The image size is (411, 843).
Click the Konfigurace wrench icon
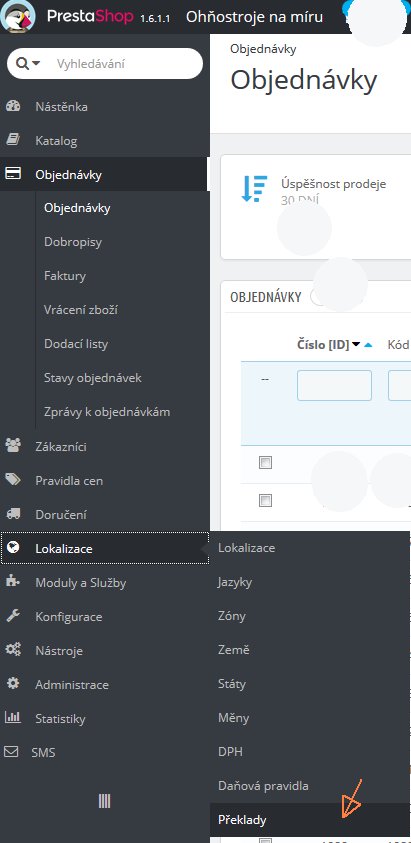(x=12, y=616)
